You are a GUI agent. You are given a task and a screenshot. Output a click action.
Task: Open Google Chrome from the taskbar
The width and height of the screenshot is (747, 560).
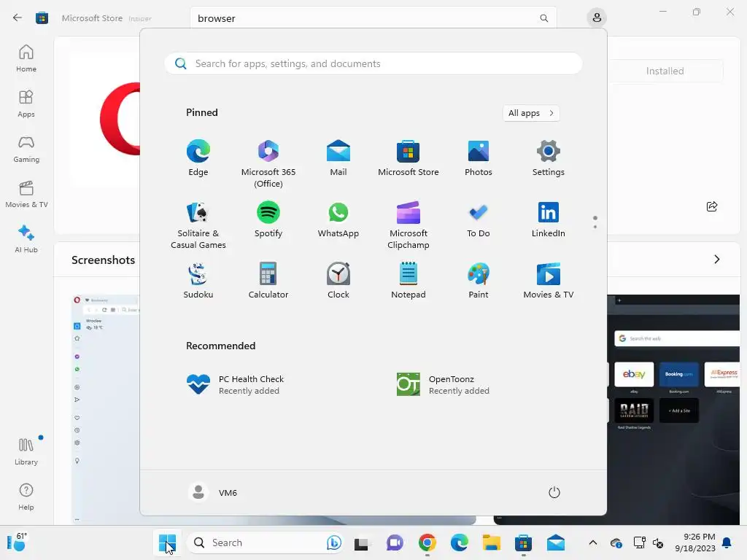[427, 542]
